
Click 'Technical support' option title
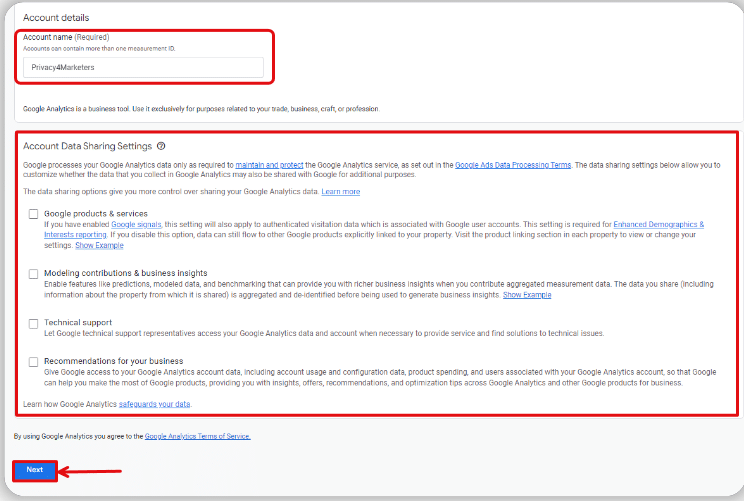tap(78, 323)
